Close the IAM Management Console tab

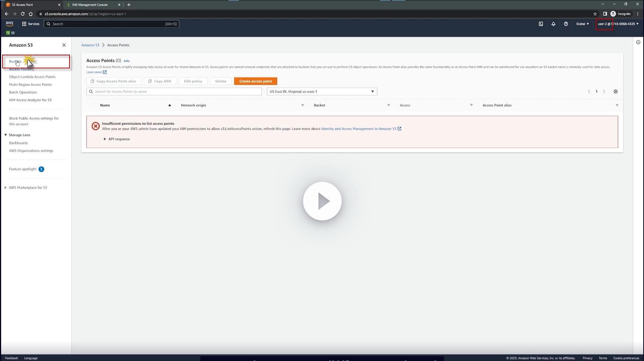coord(119,5)
